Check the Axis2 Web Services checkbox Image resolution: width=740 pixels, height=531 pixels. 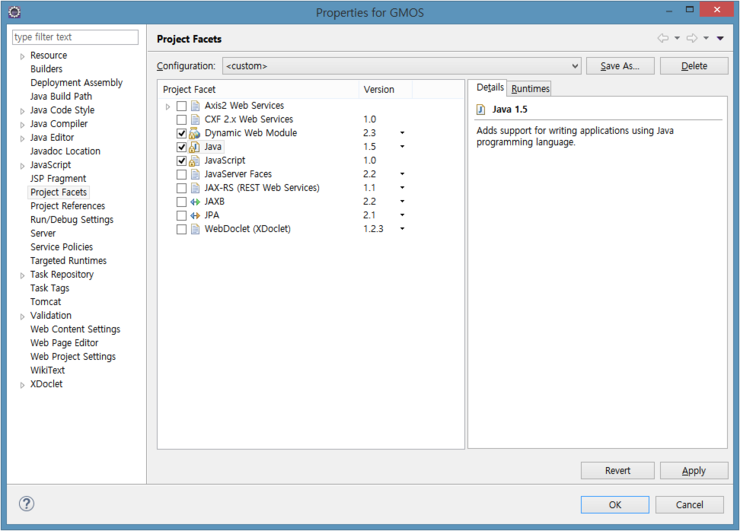(181, 106)
